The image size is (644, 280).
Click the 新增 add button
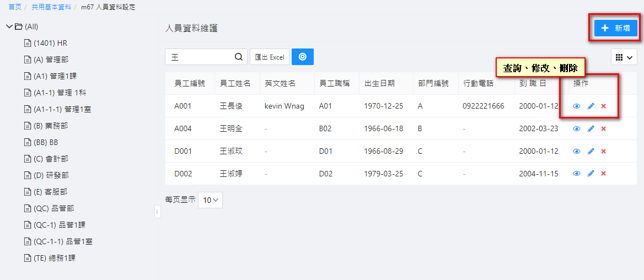click(616, 28)
